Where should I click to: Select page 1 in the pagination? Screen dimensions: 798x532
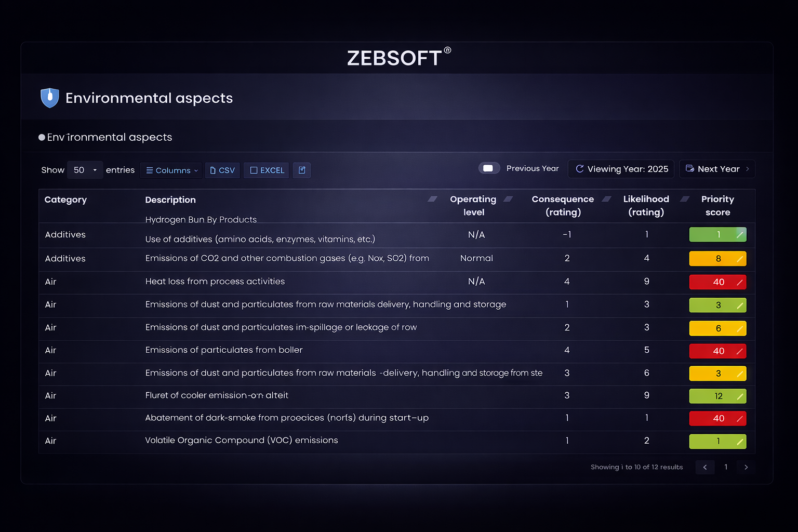click(x=726, y=467)
